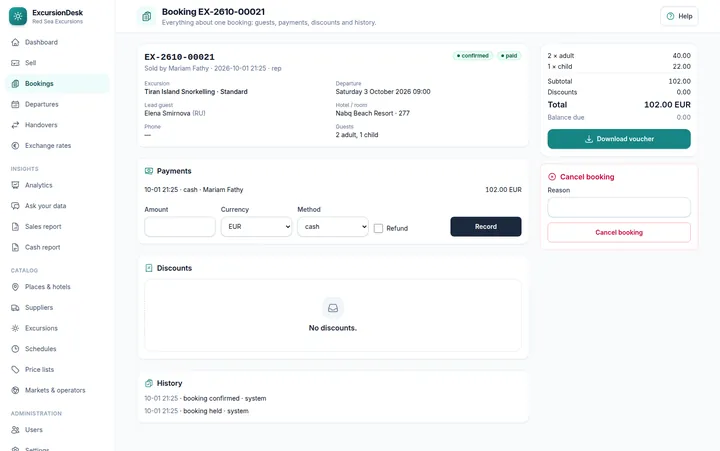Click the departure date Saturday 3 October 2026

click(383, 91)
